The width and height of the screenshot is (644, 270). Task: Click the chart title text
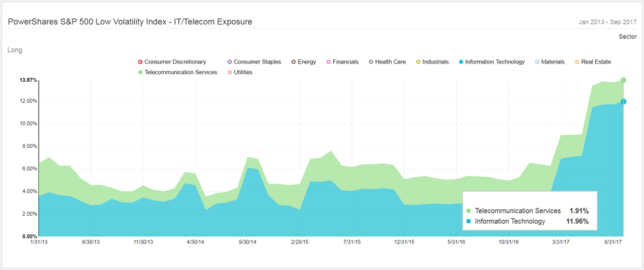pyautogui.click(x=129, y=22)
